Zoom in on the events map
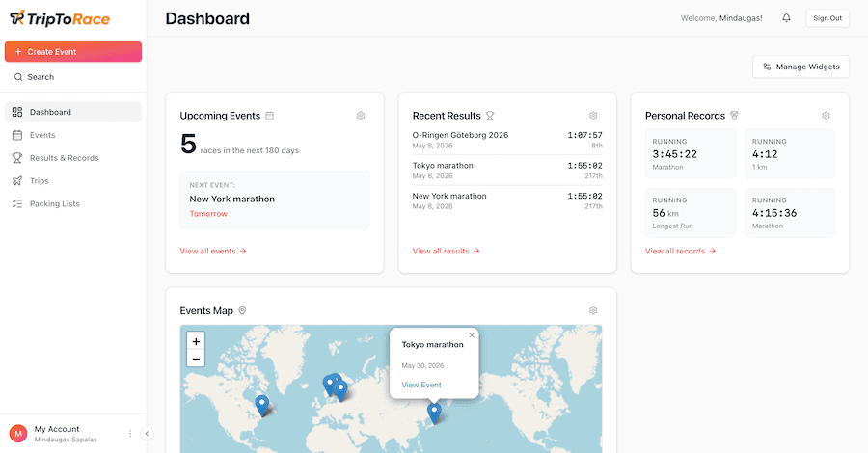This screenshot has width=868, height=453. (196, 341)
